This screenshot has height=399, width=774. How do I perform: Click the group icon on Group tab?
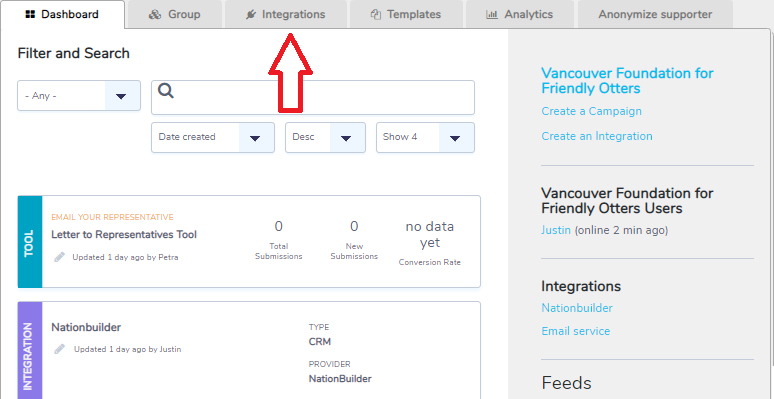click(x=155, y=15)
